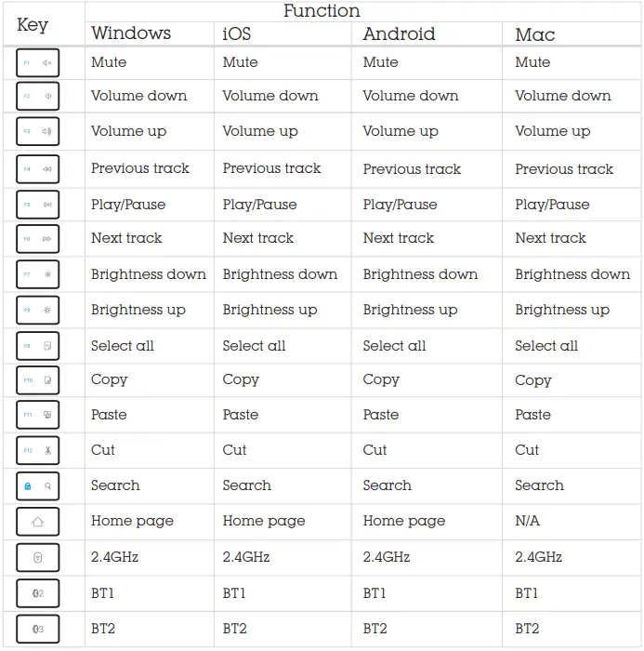
Task: Select the Mac column header
Action: pyautogui.click(x=534, y=34)
